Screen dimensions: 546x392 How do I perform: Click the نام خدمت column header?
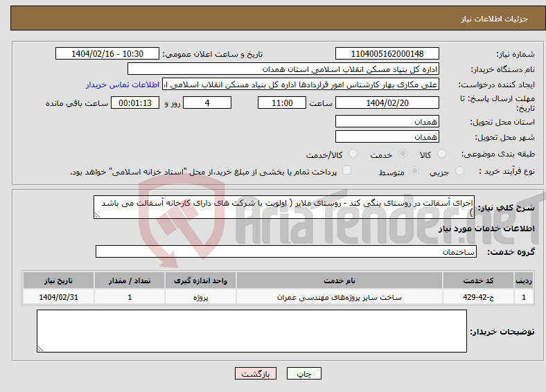tap(339, 280)
